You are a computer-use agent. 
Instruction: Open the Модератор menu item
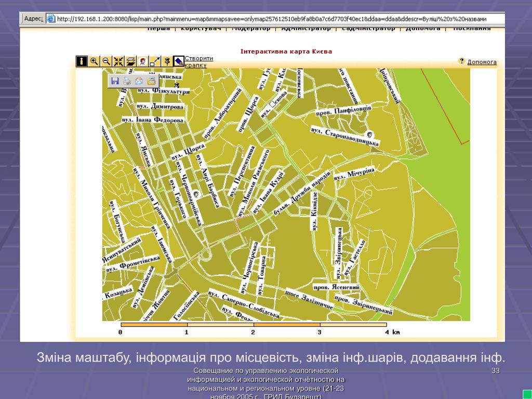[251, 29]
